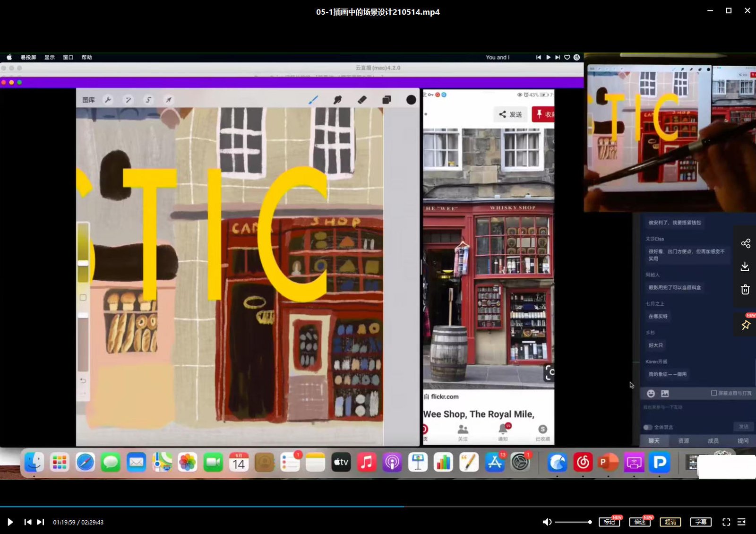The height and width of the screenshot is (534, 756).
Task: Open the 图库 gallery menu
Action: 88,100
